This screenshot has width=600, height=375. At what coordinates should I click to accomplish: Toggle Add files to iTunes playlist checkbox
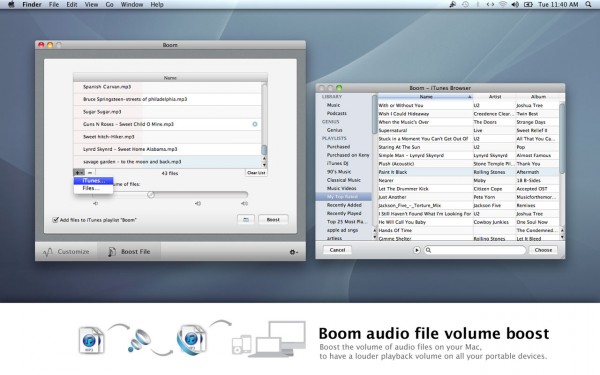click(x=55, y=220)
